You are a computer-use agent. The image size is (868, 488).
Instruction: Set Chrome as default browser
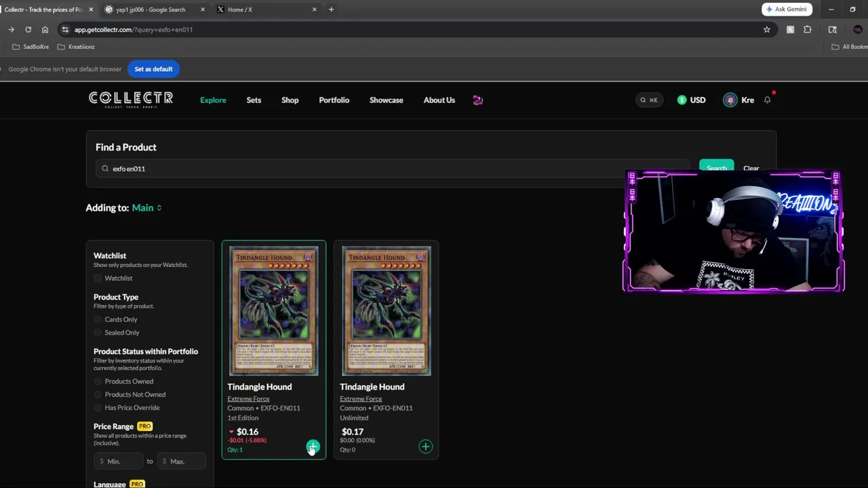(153, 69)
